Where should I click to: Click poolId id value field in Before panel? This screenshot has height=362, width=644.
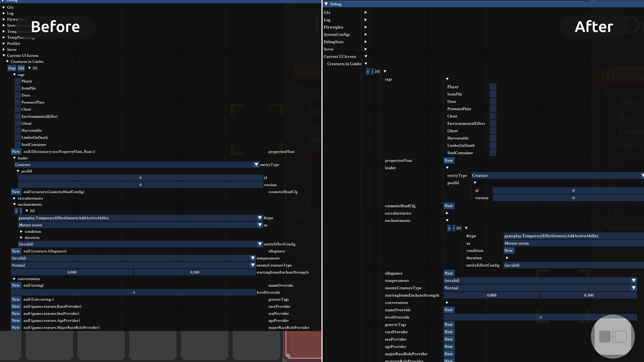tap(140, 178)
